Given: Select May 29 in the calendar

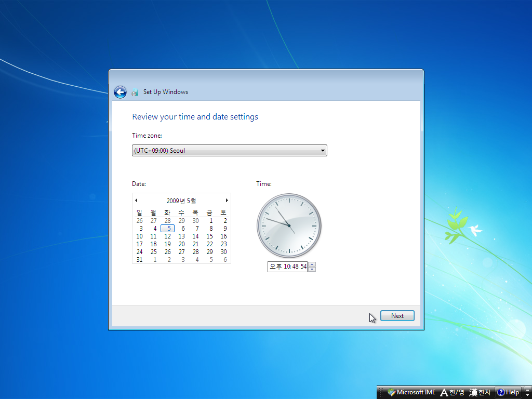Looking at the screenshot, I should [x=210, y=252].
